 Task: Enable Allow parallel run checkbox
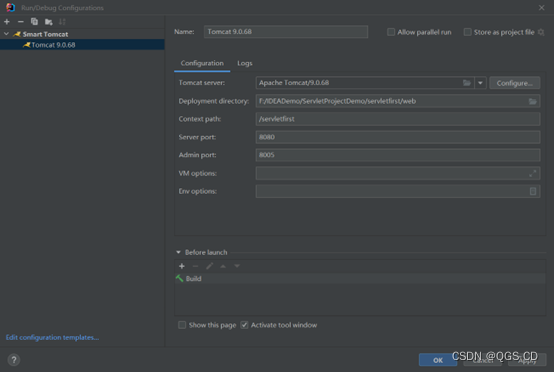click(391, 32)
